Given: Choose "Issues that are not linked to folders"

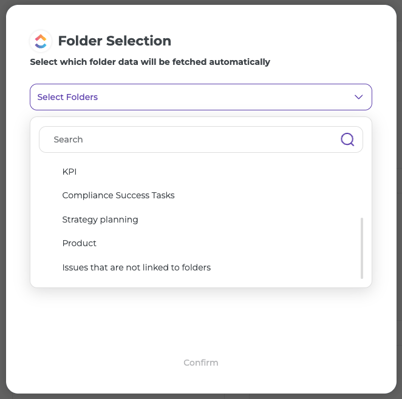Looking at the screenshot, I should 136,267.
